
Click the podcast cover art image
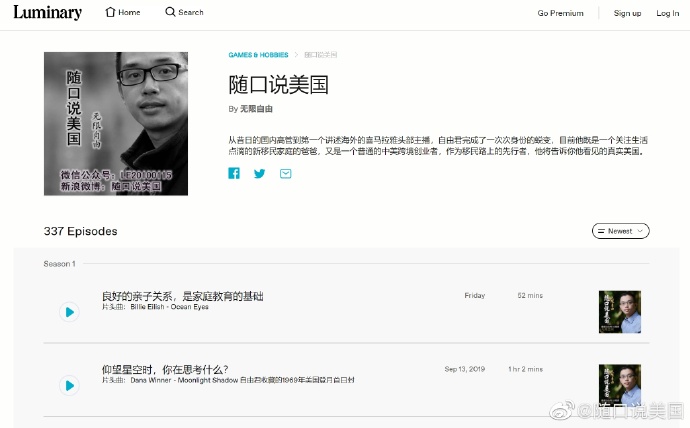(116, 124)
